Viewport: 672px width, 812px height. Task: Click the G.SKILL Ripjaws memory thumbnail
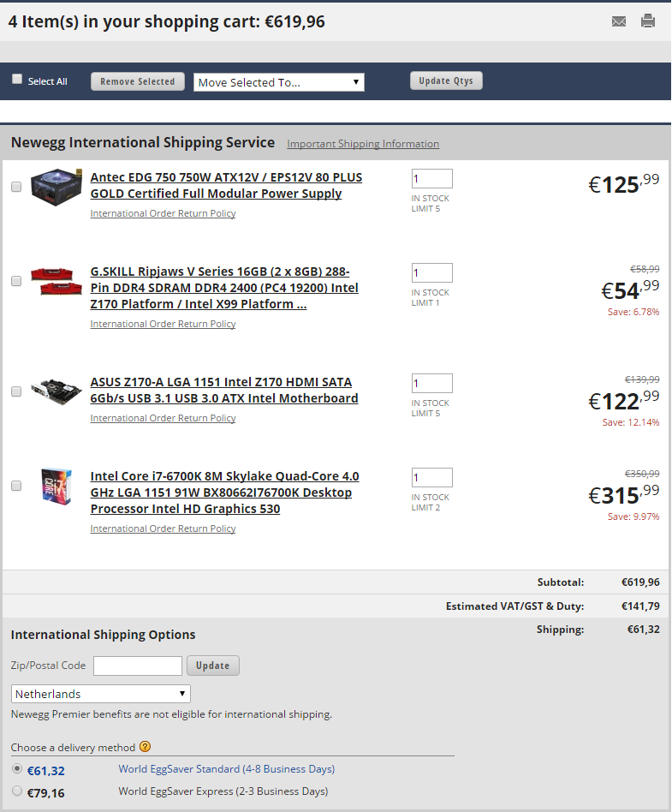click(56, 281)
